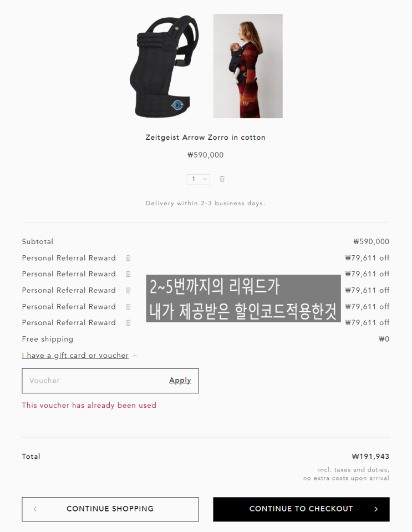Open the quantity dropdown showing 1
The width and height of the screenshot is (412, 532).
tap(199, 179)
